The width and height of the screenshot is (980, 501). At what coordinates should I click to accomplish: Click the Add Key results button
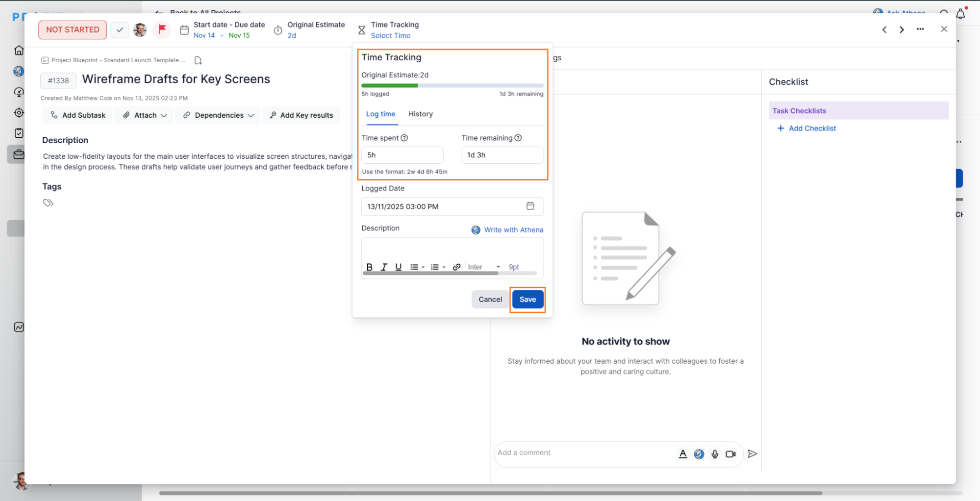point(302,115)
